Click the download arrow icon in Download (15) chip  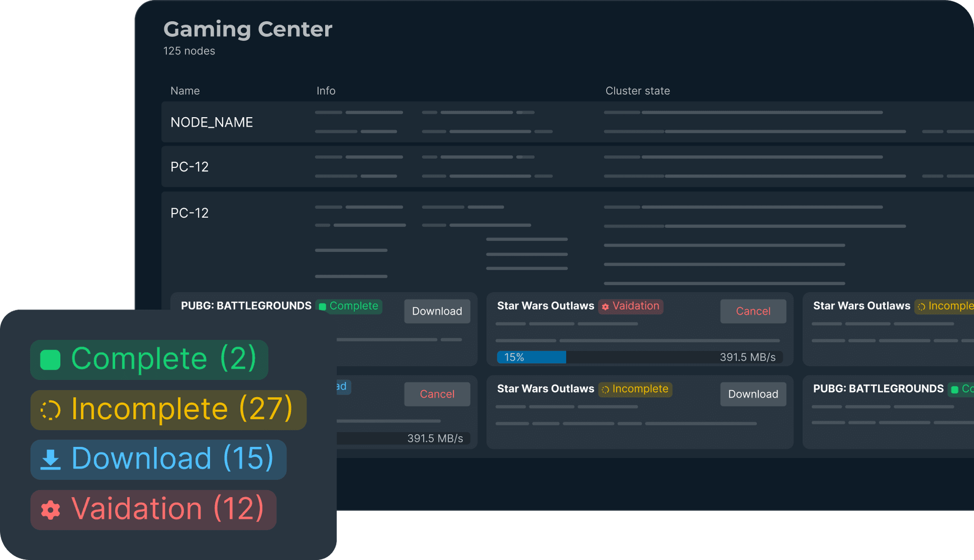tap(50, 460)
